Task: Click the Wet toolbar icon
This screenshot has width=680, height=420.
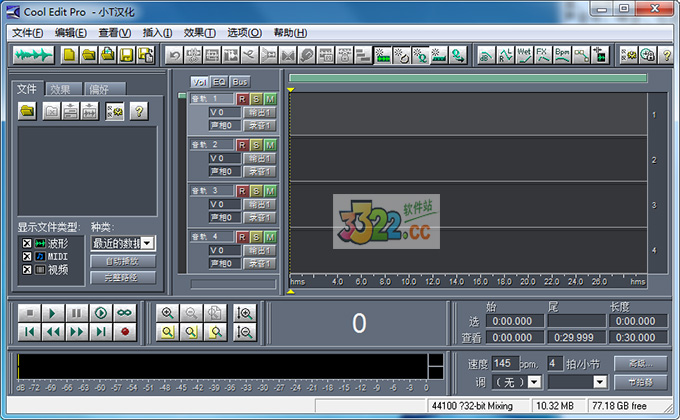Action: click(x=524, y=56)
